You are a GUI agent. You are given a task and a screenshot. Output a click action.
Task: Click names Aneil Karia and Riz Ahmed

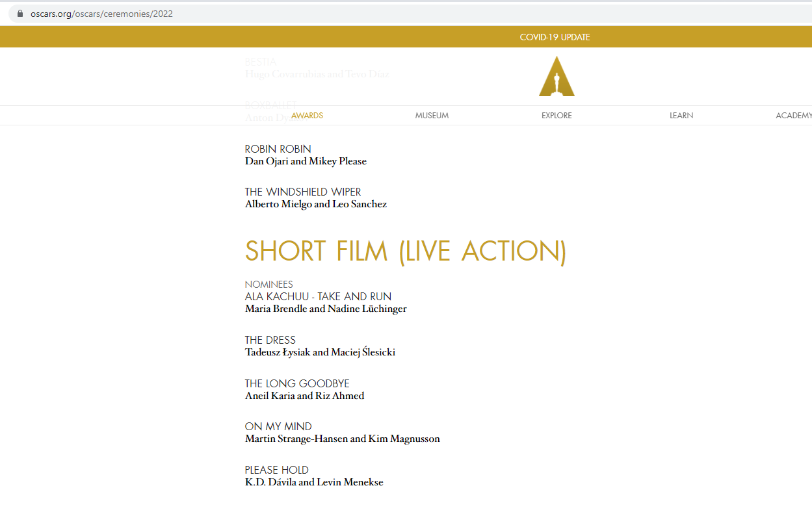click(x=304, y=396)
